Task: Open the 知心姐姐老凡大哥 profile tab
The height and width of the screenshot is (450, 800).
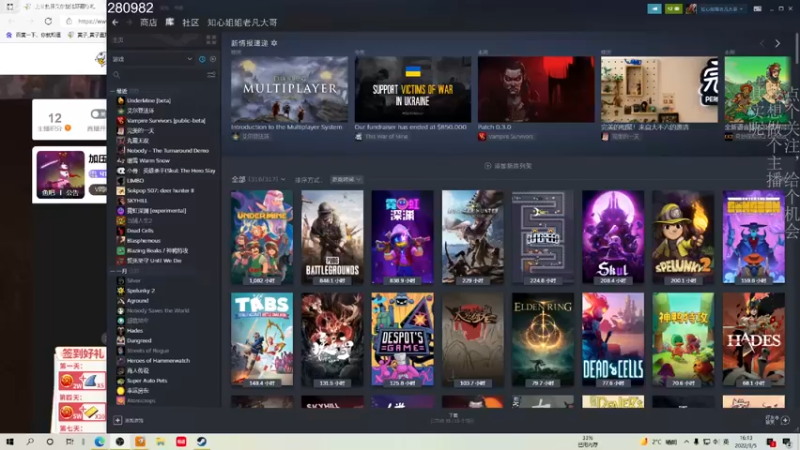Action: click(242, 22)
